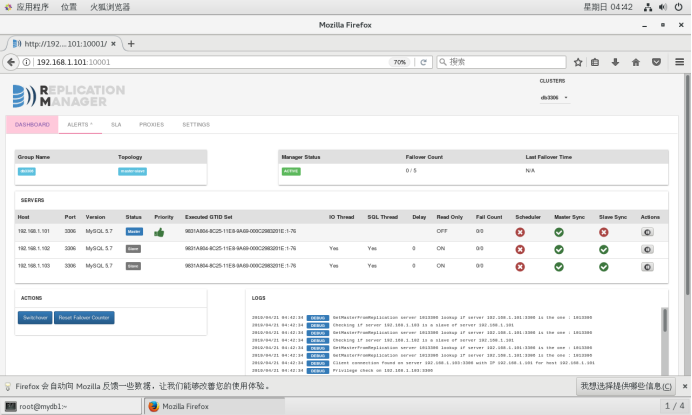Screen dimensions: 692x415
Task: Click the Slave status badge for 192.168.1.102
Action: click(133, 249)
